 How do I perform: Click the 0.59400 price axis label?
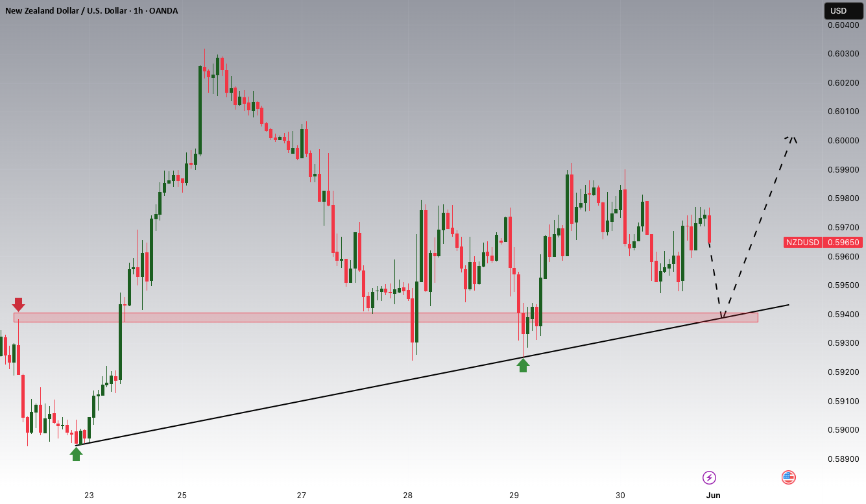pos(843,315)
